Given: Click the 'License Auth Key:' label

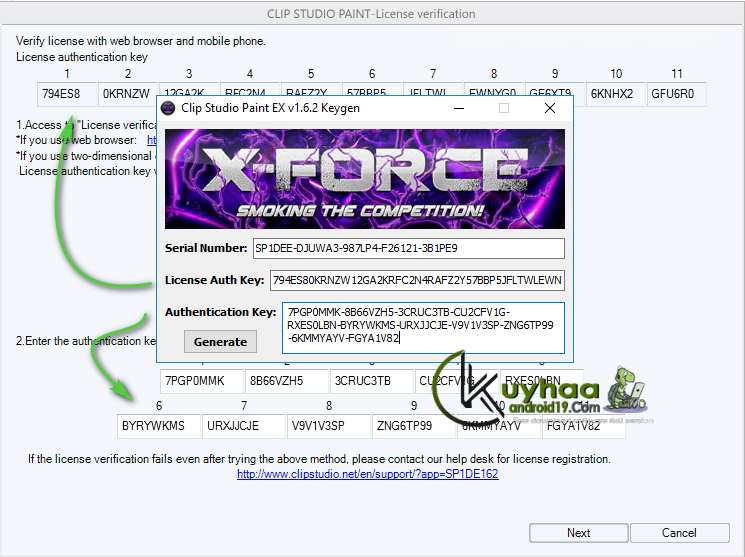Looking at the screenshot, I should point(214,280).
